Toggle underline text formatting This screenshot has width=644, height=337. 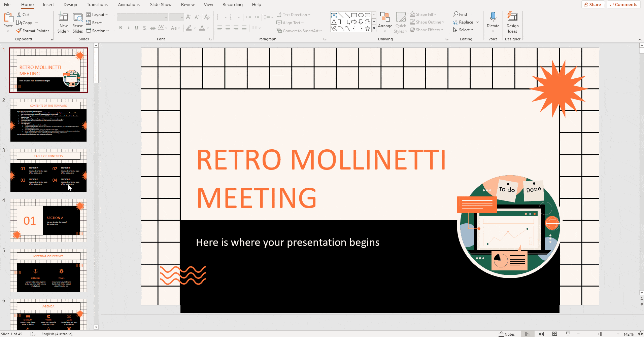[x=136, y=28]
